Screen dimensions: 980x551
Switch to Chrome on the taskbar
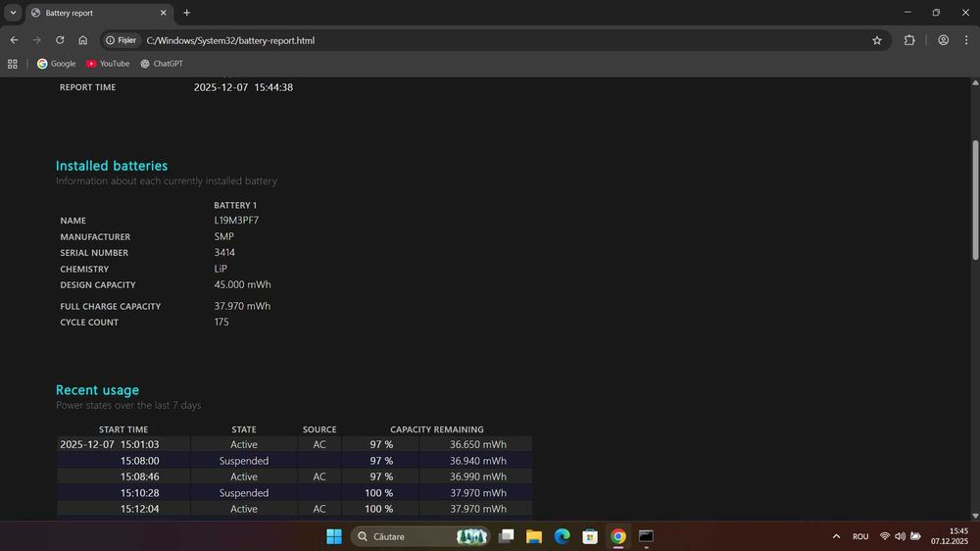[618, 536]
